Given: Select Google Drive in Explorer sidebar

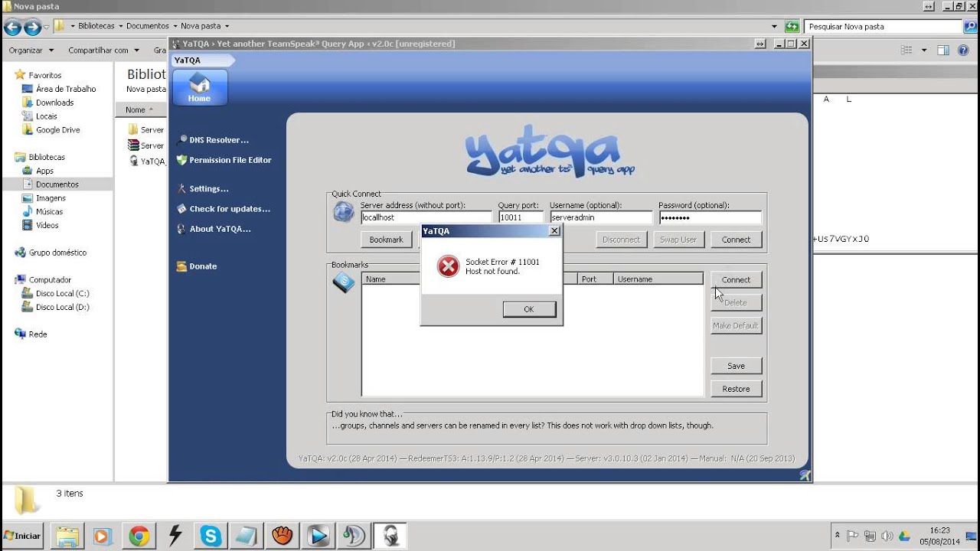Looking at the screenshot, I should coord(57,130).
